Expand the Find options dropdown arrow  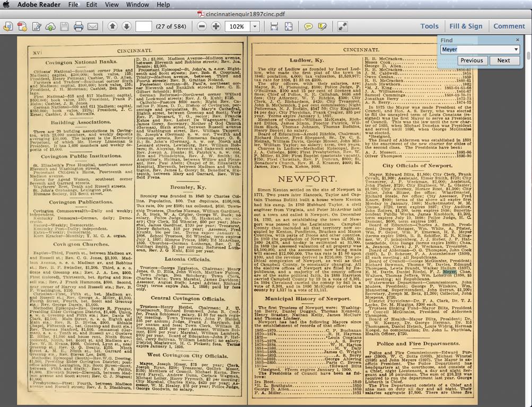[x=516, y=49]
